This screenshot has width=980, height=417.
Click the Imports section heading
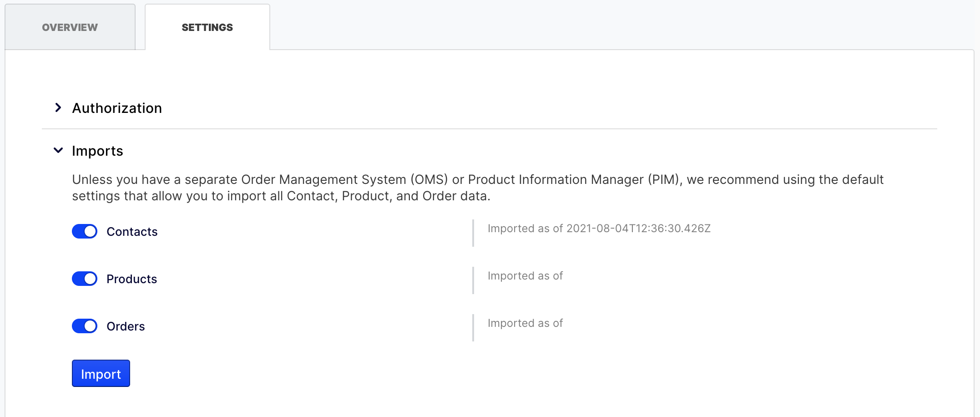pyautogui.click(x=97, y=151)
